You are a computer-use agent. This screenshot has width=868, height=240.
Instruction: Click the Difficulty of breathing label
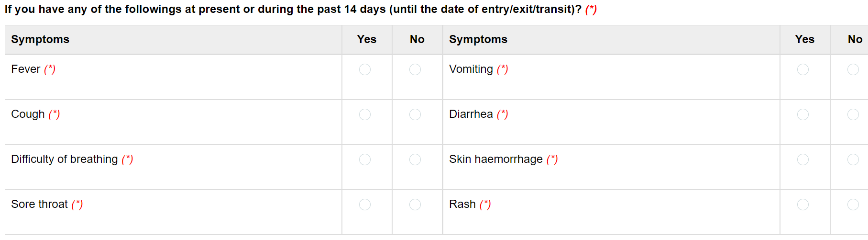[65, 159]
